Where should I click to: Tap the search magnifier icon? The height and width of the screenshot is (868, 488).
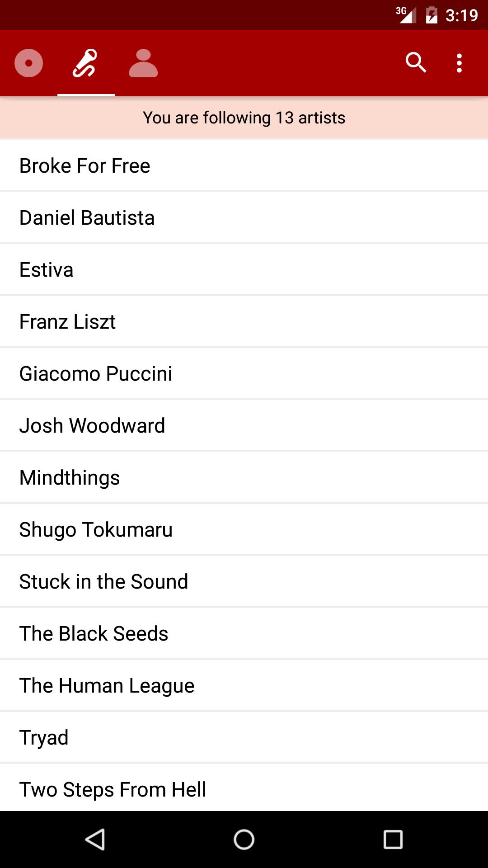tap(416, 63)
